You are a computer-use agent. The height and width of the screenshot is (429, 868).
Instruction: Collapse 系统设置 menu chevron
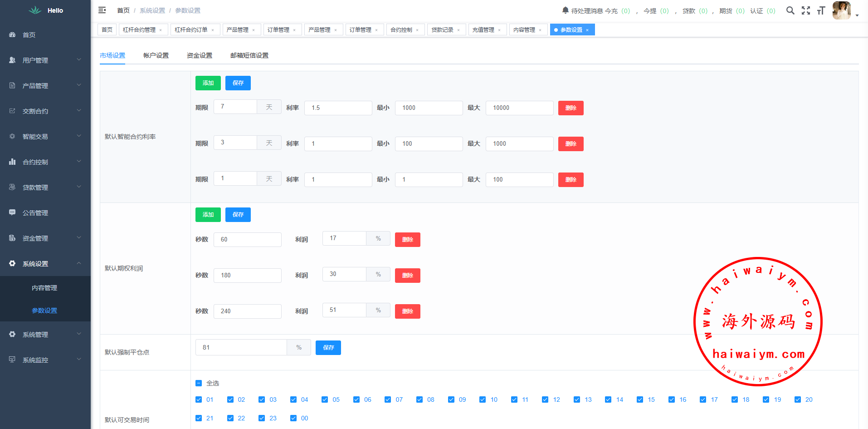[x=79, y=263]
